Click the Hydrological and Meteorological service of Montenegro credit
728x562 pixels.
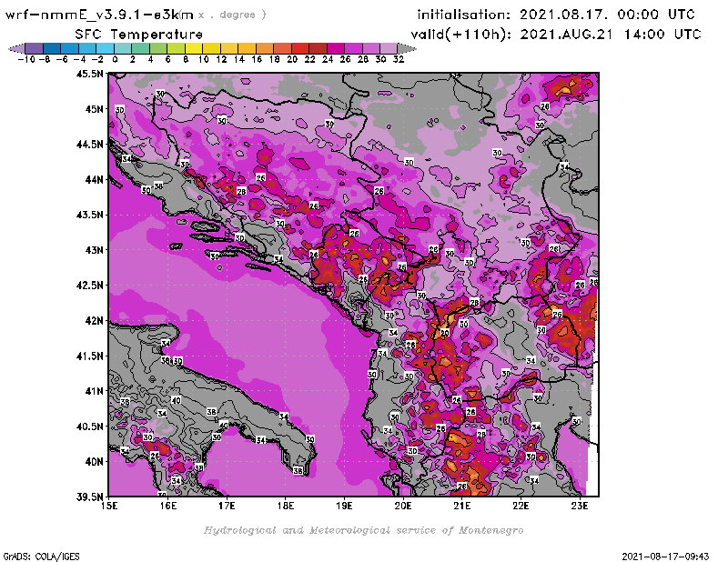coord(363,530)
